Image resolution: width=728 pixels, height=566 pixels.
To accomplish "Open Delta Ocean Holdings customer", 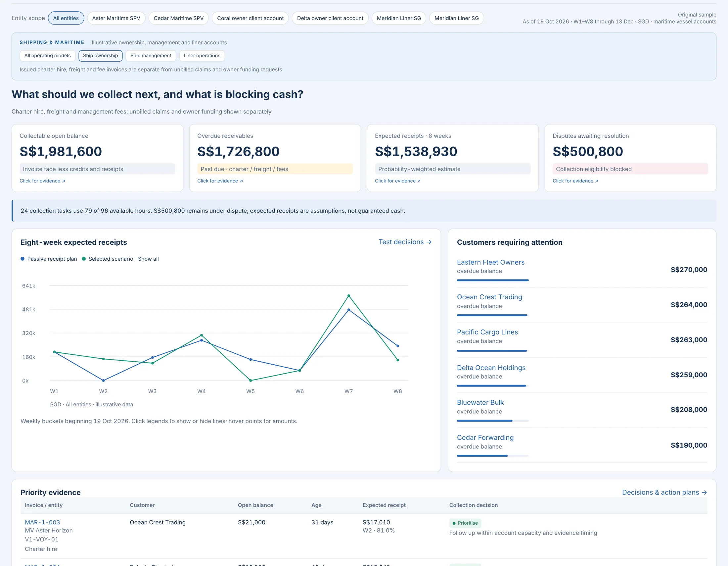I will point(491,368).
